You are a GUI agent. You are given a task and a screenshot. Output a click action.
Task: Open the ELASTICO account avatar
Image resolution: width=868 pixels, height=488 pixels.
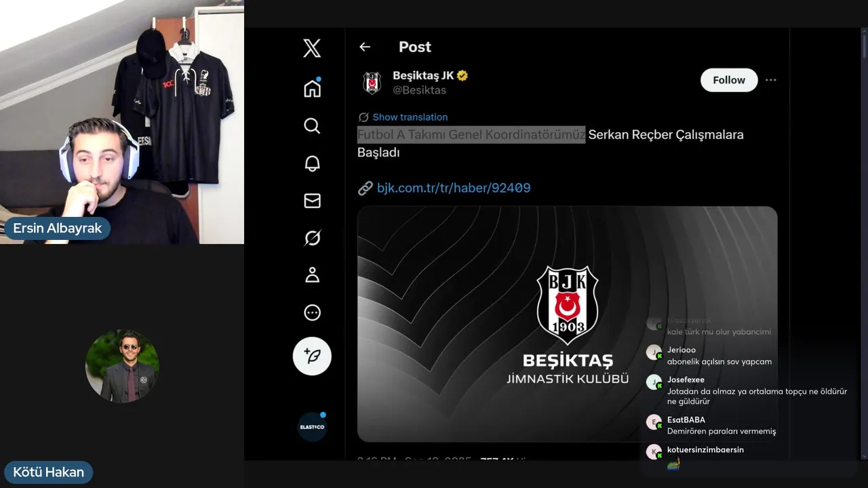click(312, 427)
